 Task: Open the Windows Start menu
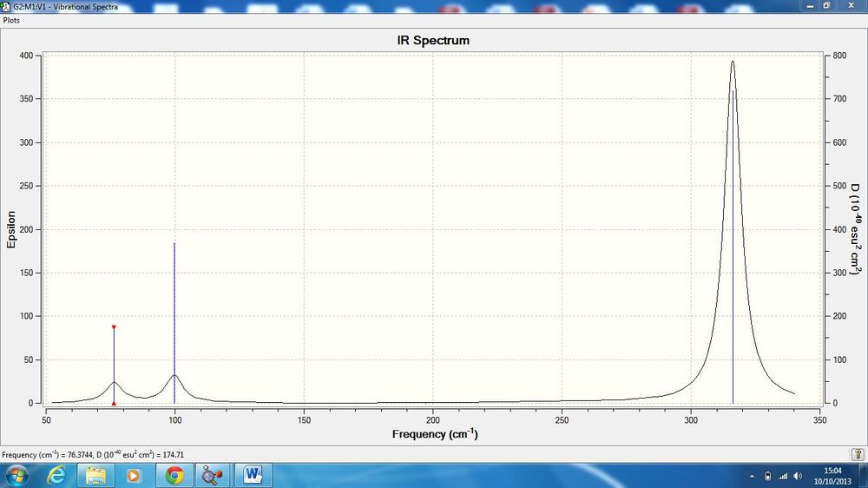point(16,476)
